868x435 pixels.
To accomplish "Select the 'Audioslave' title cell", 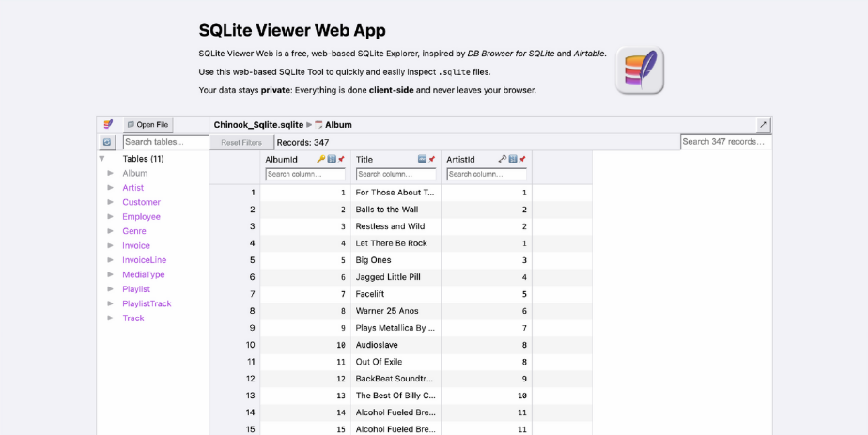I will pyautogui.click(x=395, y=345).
